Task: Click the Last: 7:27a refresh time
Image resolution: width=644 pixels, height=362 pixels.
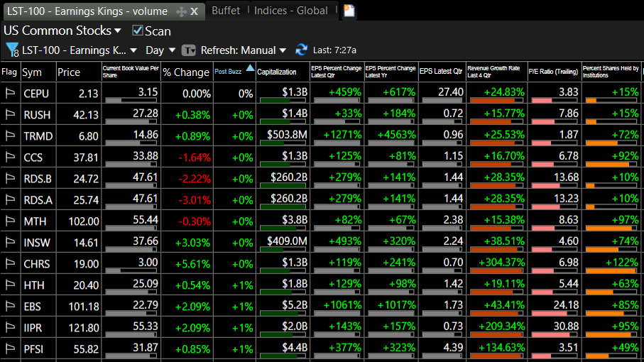Action: tap(334, 50)
